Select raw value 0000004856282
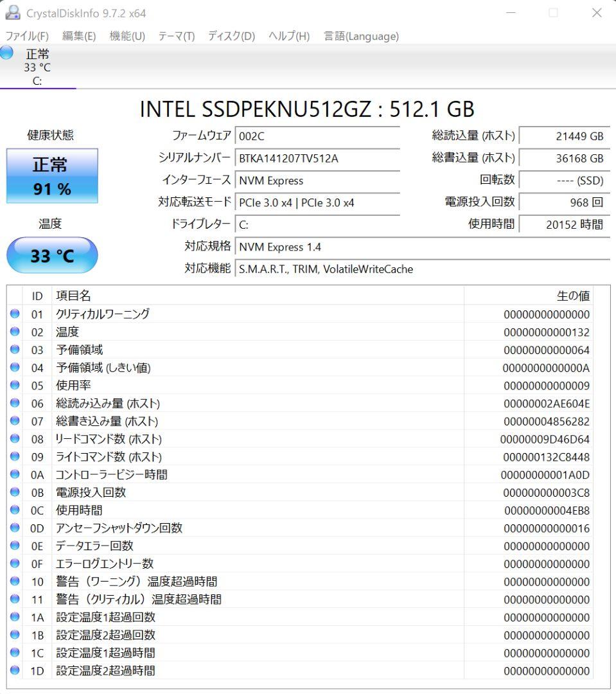The height and width of the screenshot is (694, 616). (547, 422)
